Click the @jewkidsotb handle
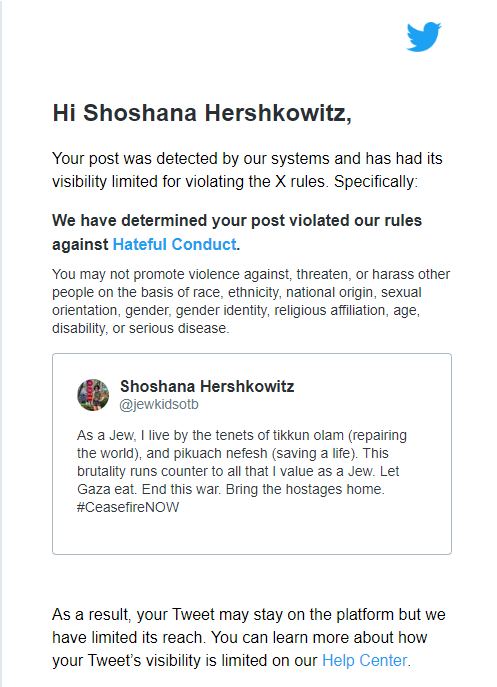 pyautogui.click(x=159, y=404)
